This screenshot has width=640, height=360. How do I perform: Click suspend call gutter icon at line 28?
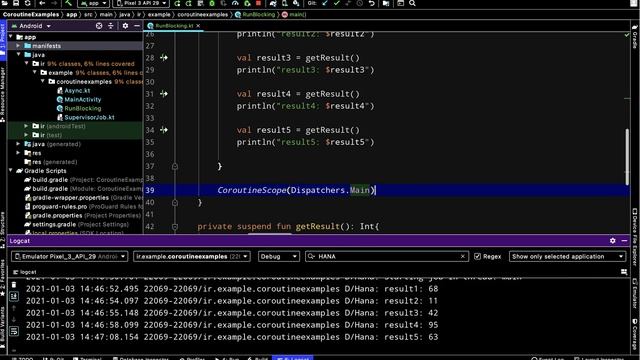point(164,58)
